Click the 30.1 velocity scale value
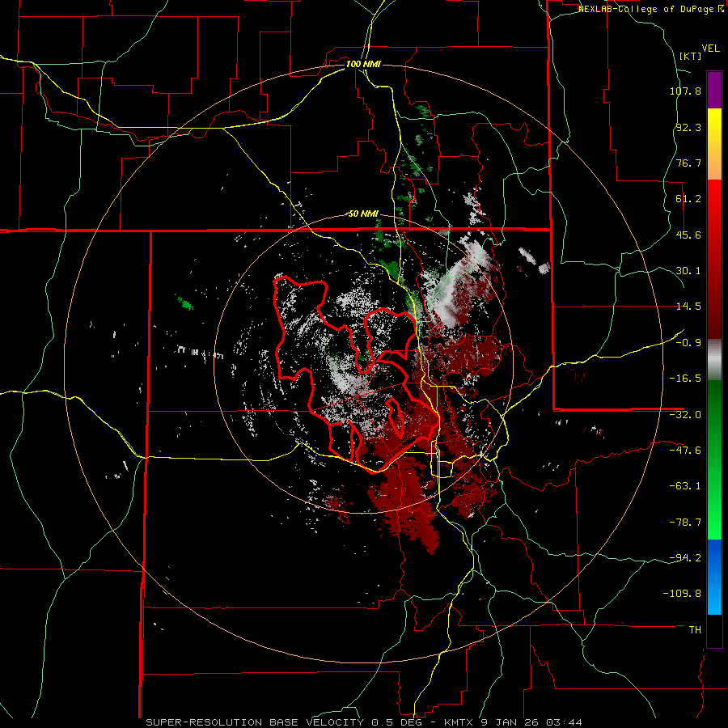The height and width of the screenshot is (728, 728). tap(688, 271)
